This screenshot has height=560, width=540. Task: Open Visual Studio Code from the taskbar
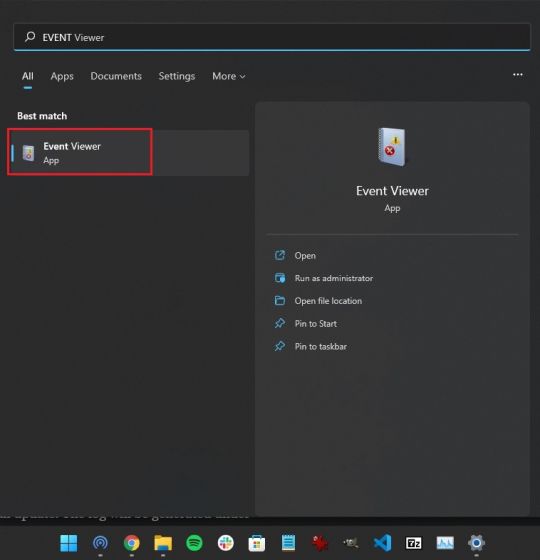[382, 543]
